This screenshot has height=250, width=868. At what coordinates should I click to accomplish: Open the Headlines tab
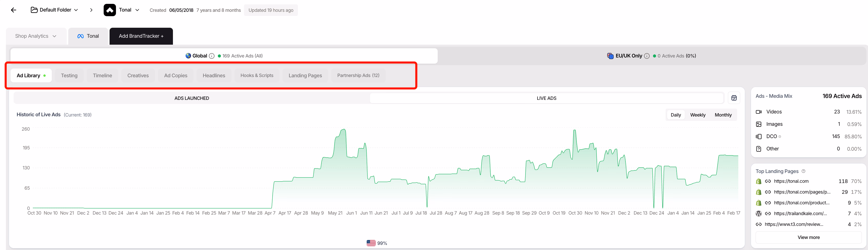coord(214,75)
